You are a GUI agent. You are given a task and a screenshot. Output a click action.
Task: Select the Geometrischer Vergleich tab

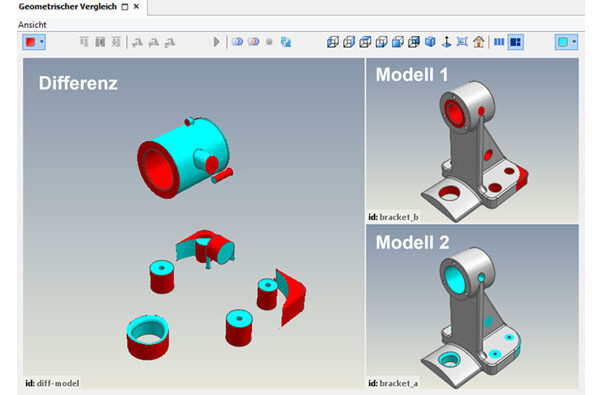pyautogui.click(x=67, y=7)
